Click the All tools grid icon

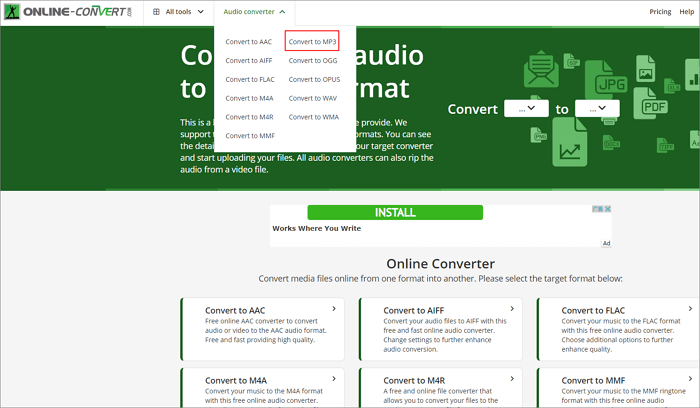[x=156, y=12]
